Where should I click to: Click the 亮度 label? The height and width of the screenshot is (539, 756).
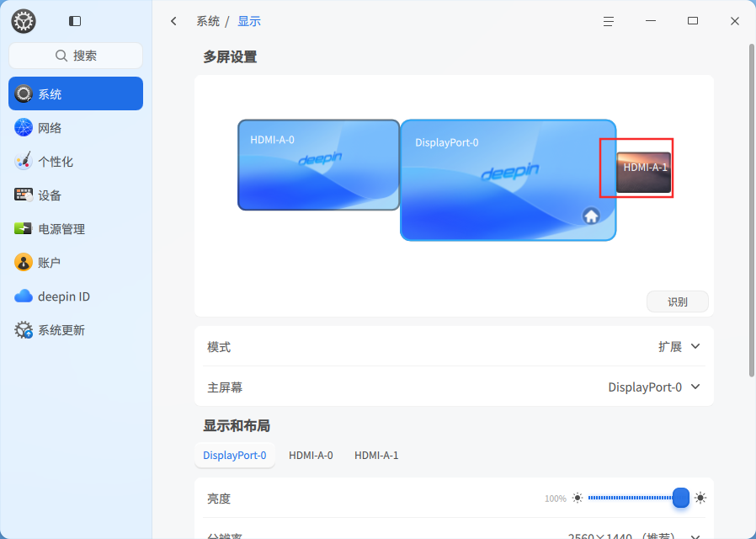[219, 499]
